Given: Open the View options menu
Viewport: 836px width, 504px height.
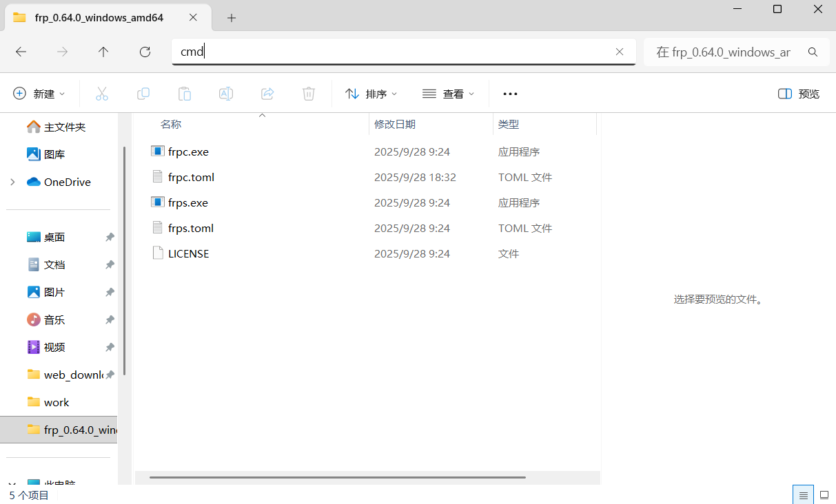Looking at the screenshot, I should click(x=449, y=94).
